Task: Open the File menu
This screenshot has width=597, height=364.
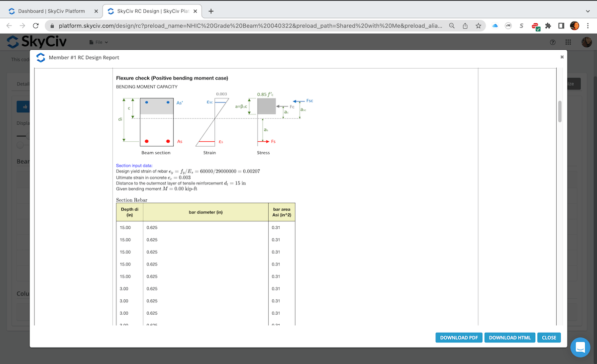Action: coord(98,42)
